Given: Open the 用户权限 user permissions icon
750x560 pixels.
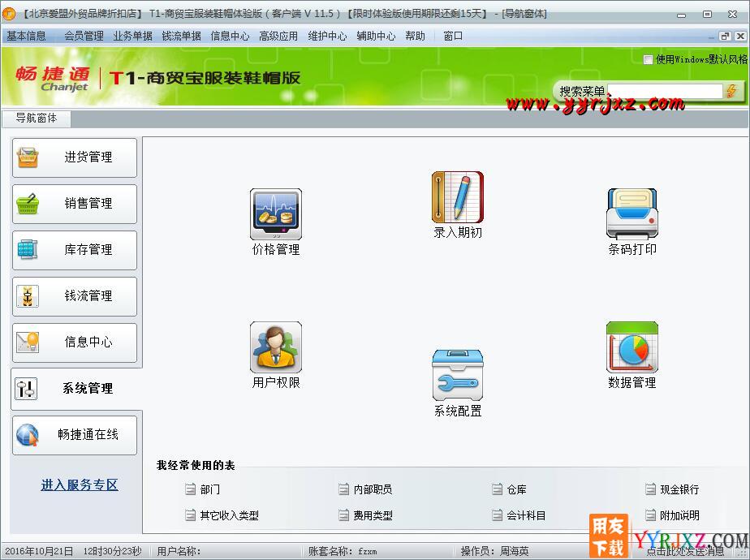Looking at the screenshot, I should tap(275, 355).
